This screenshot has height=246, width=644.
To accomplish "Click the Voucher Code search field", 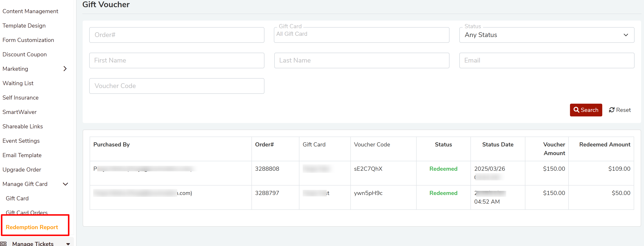I will (x=176, y=86).
